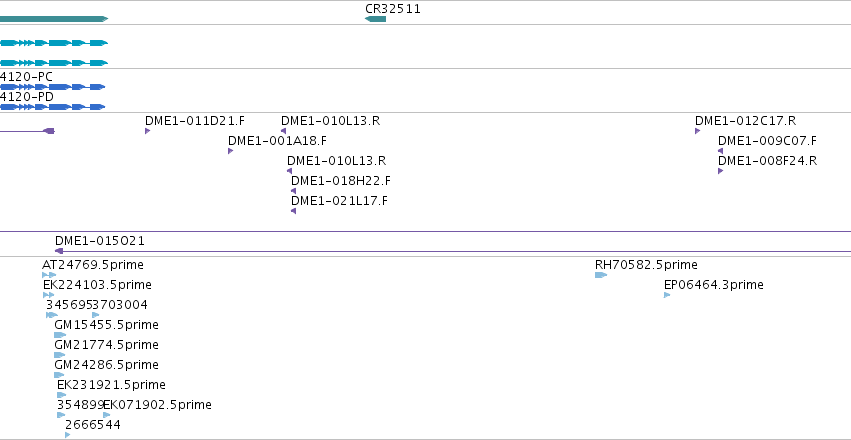Screen dimensions: 851x440
Task: Click the glyph under EK231921.5prime
Action: click(x=61, y=395)
